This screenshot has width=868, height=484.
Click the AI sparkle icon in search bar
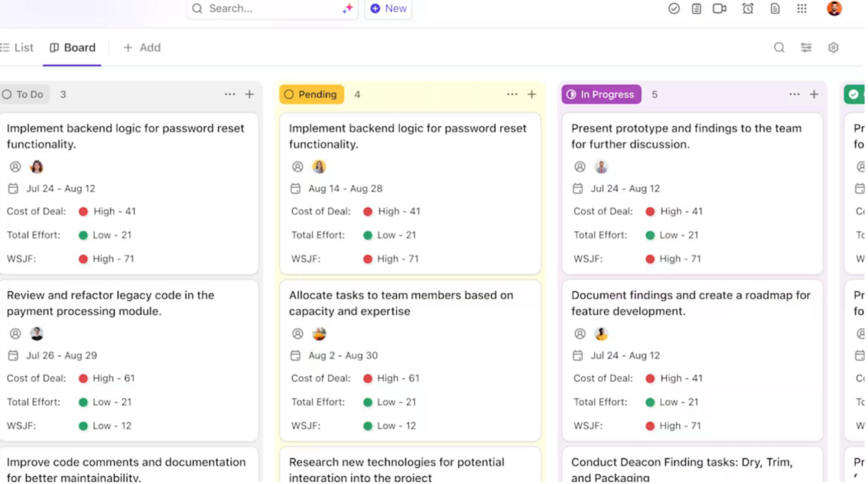click(x=347, y=9)
